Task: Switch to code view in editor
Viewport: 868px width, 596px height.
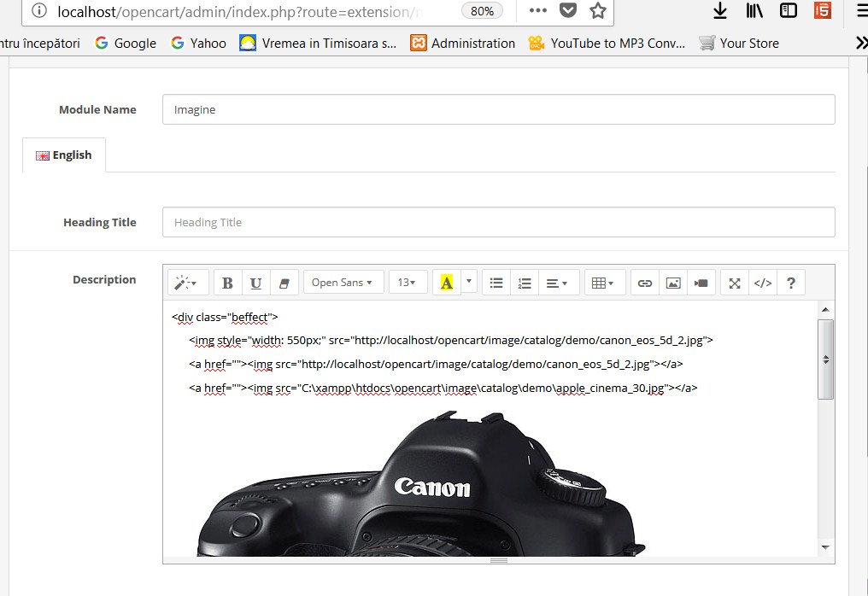Action: [763, 283]
